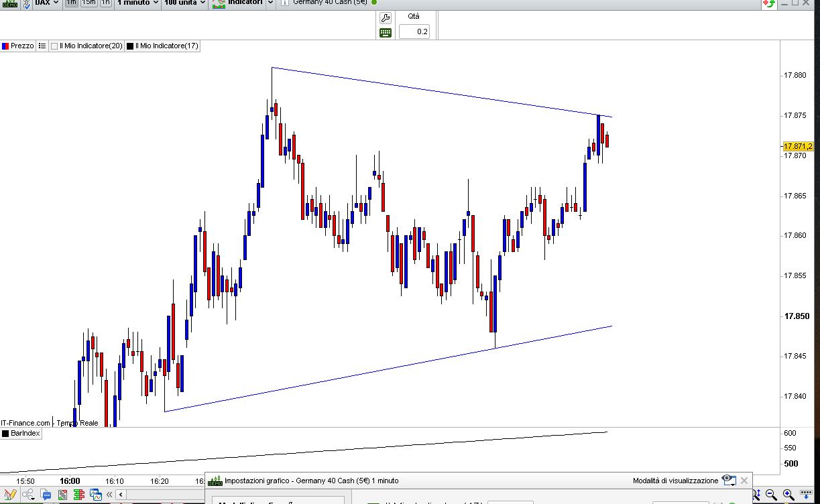
Task: Click the info icon before Germany 40 Cash
Action: pyautogui.click(x=285, y=3)
